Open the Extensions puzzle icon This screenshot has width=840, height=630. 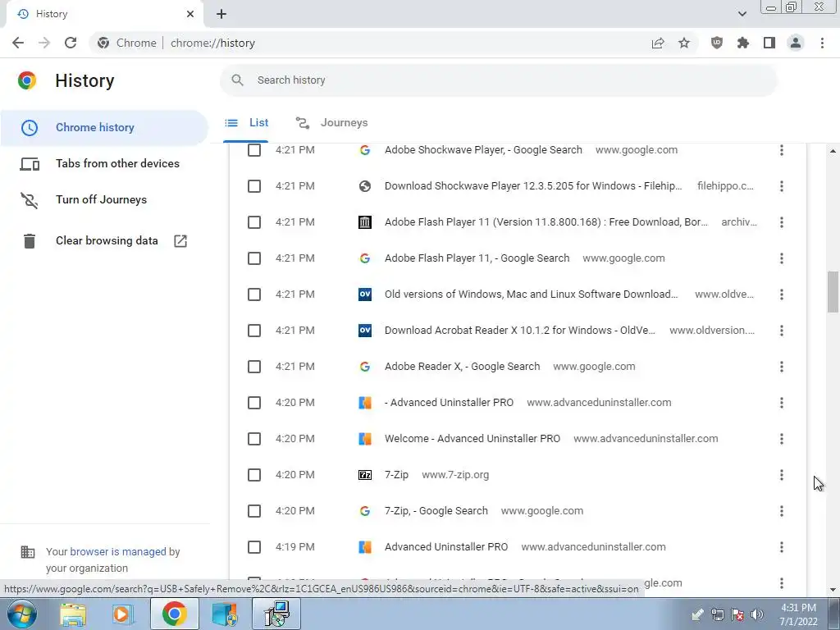pyautogui.click(x=742, y=43)
